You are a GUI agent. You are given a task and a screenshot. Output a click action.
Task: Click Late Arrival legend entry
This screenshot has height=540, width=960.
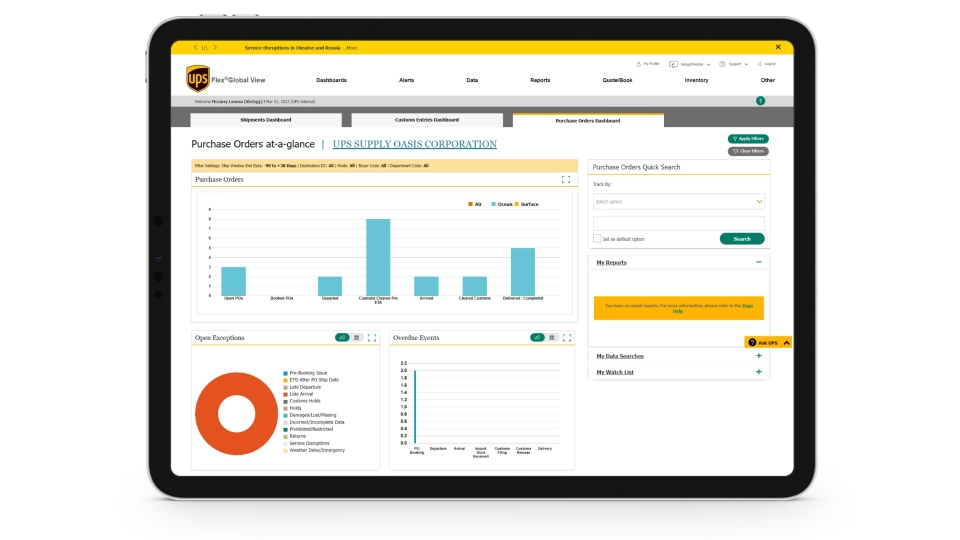click(298, 394)
